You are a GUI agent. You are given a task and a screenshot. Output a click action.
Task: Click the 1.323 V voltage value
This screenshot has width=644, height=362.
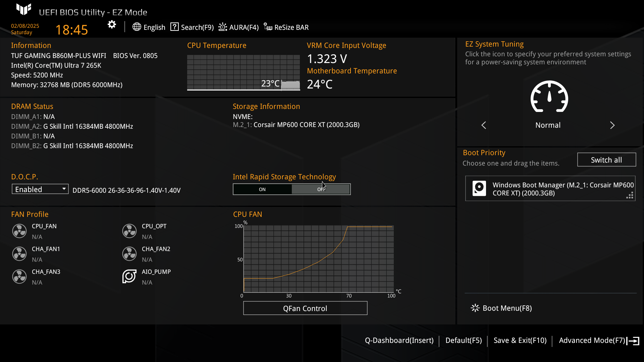(x=327, y=59)
